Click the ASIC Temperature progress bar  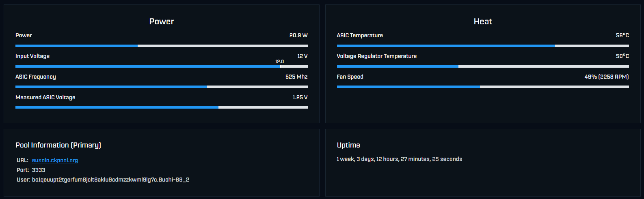coord(483,46)
